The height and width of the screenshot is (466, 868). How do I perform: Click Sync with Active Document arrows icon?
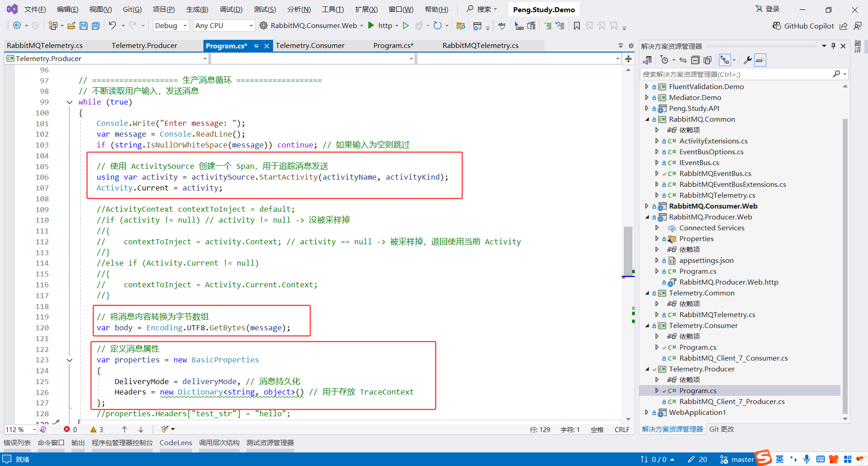coord(683,60)
